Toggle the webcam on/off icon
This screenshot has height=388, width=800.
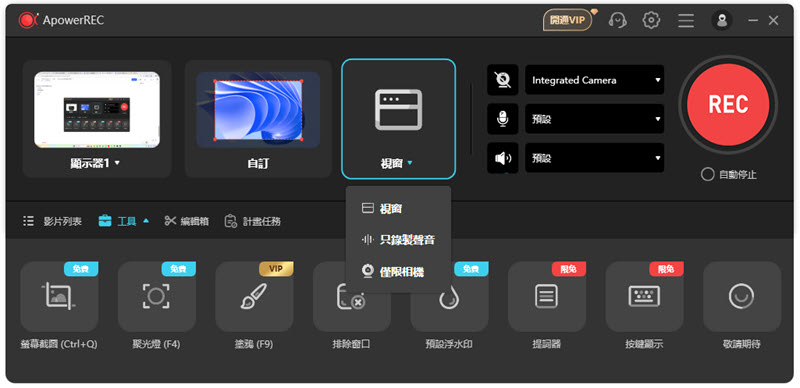pyautogui.click(x=503, y=80)
